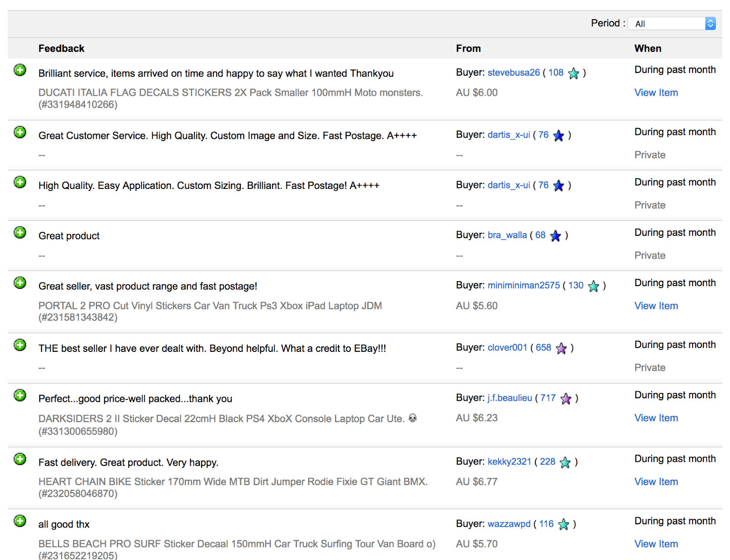Click the purple star beside j.f.beaulieu's score
The image size is (730, 560).
566,398
